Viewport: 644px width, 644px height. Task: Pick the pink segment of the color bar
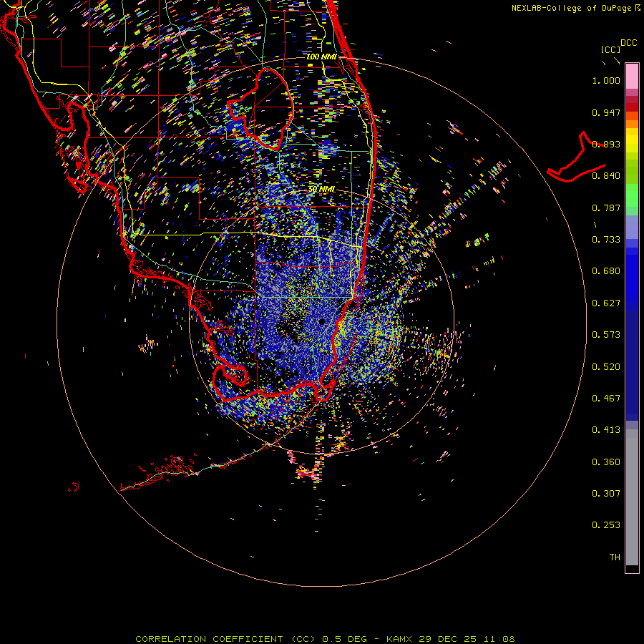coord(632,77)
